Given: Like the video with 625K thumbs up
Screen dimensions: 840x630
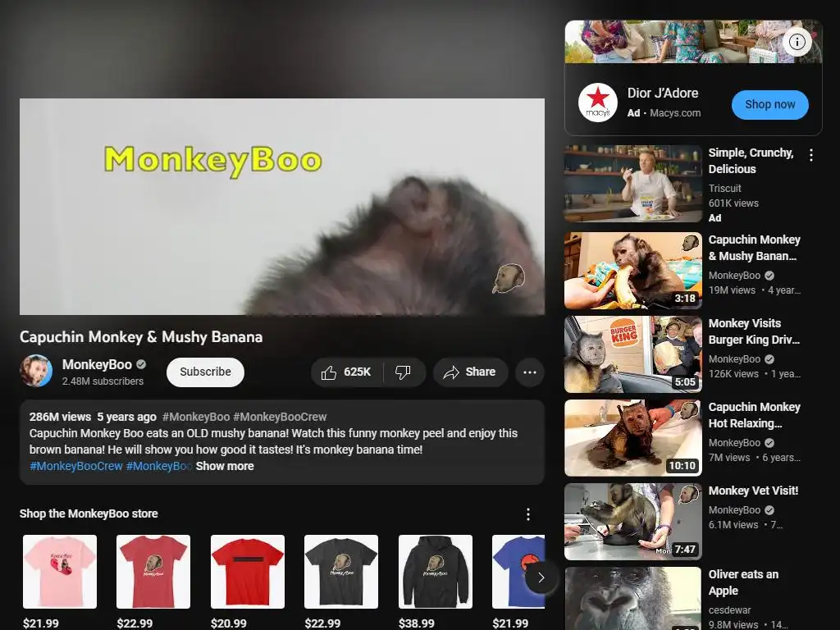Looking at the screenshot, I should click(347, 372).
